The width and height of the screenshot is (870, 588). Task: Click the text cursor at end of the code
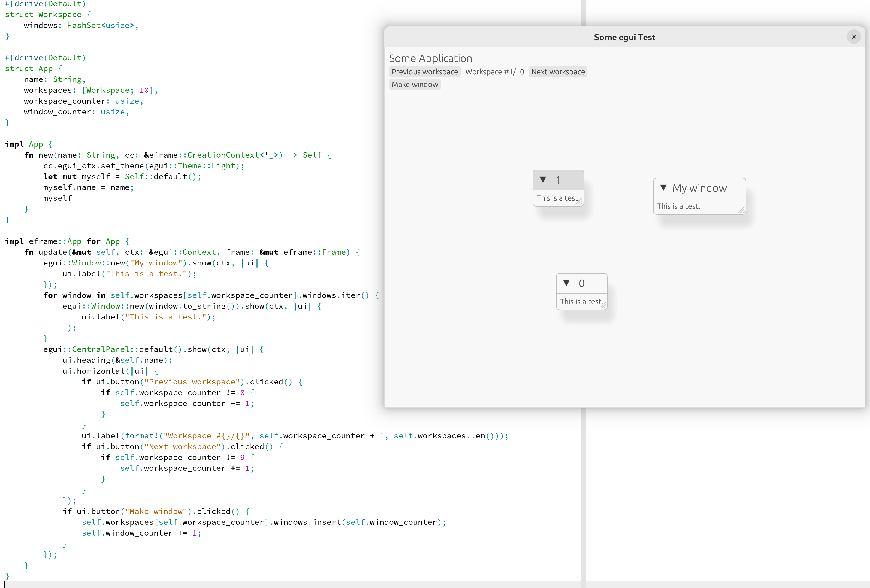7,584
